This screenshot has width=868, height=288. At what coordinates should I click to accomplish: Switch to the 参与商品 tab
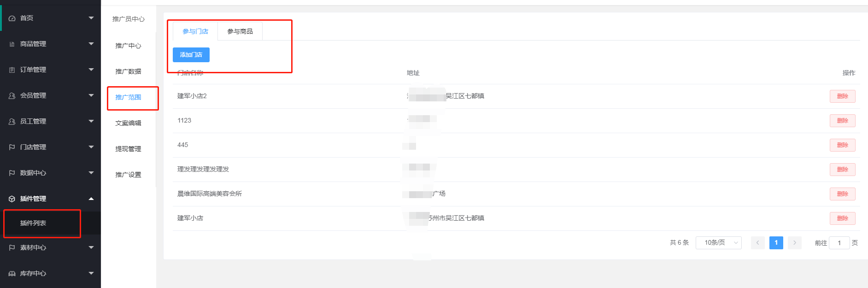point(240,31)
